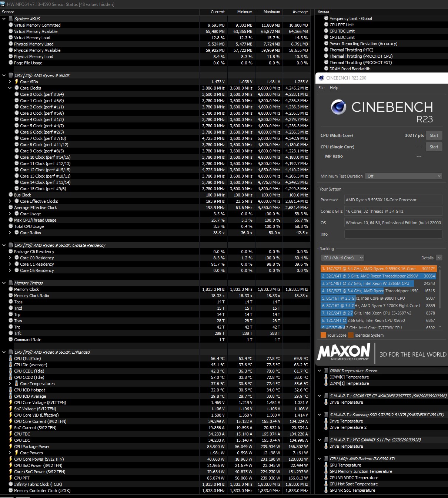Click the thermometer icon for CPU IOD Hotspot
The height and width of the screenshot is (498, 448).
point(11,390)
